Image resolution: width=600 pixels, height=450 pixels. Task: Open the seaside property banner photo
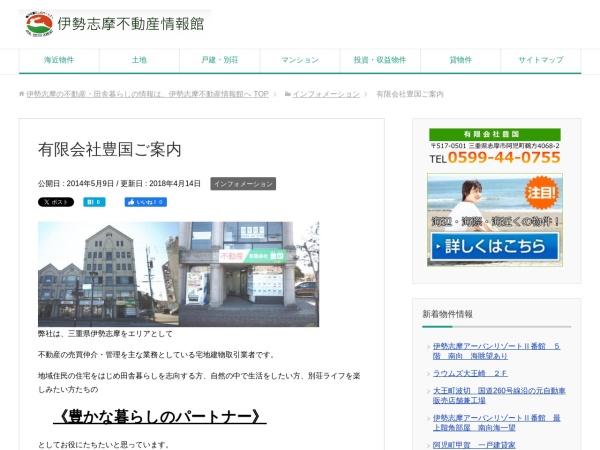(495, 220)
